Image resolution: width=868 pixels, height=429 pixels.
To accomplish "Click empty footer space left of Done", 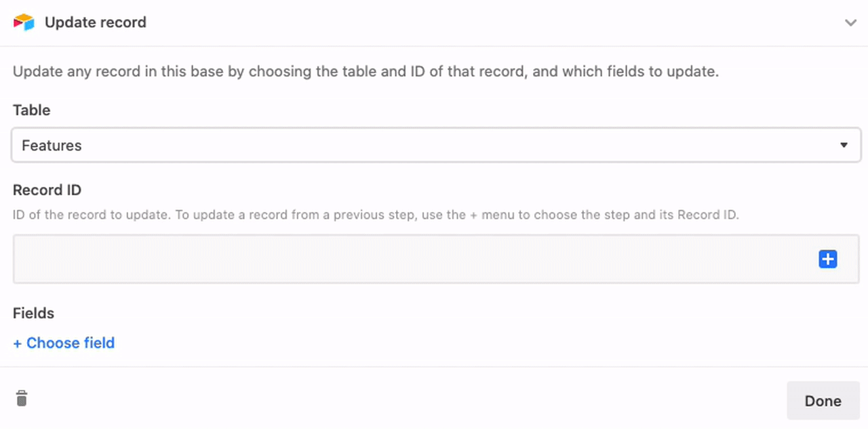I will pos(407,400).
